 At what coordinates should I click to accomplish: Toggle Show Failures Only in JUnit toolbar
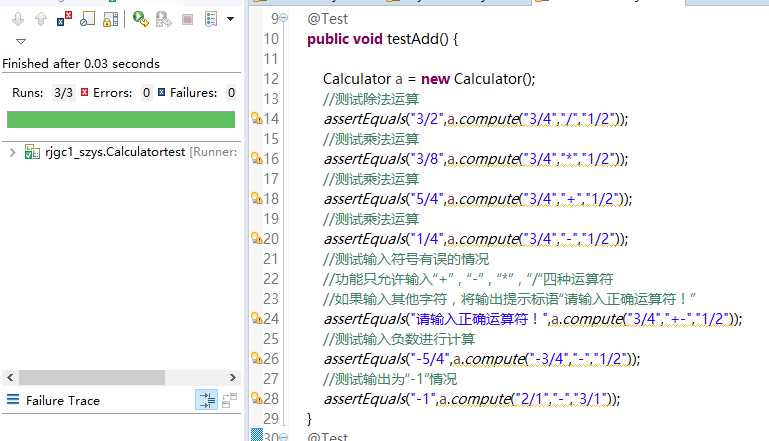pyautogui.click(x=64, y=19)
